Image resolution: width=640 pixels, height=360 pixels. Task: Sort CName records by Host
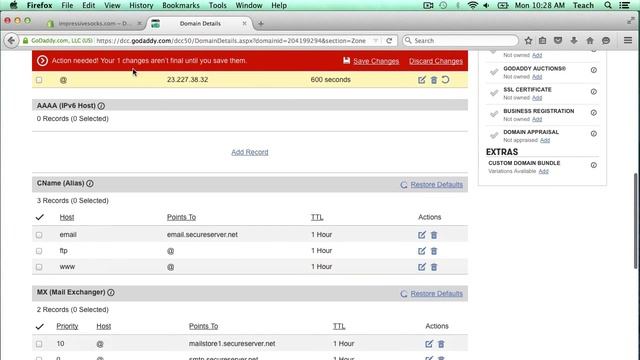(x=67, y=217)
